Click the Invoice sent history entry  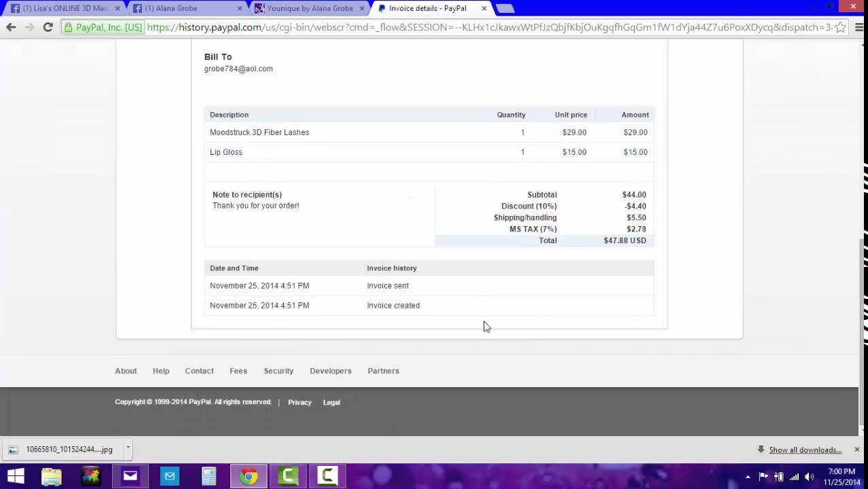point(388,286)
